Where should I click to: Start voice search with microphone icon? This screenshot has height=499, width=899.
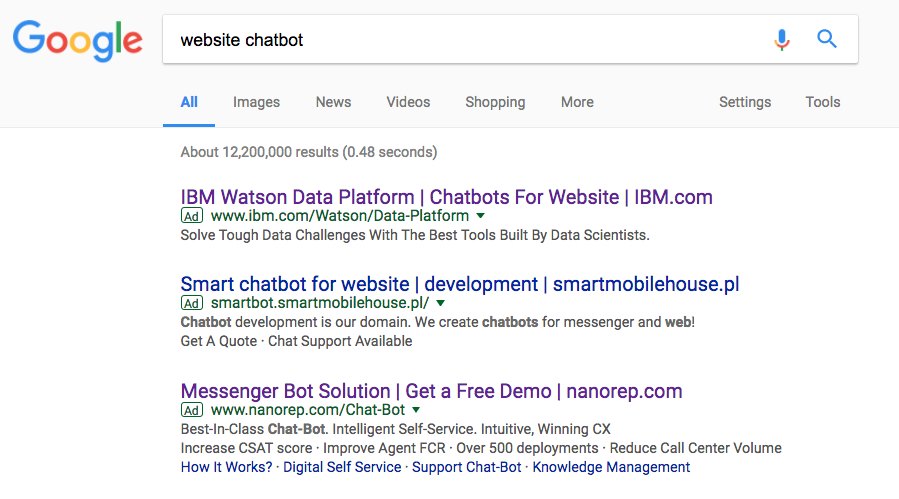point(782,40)
